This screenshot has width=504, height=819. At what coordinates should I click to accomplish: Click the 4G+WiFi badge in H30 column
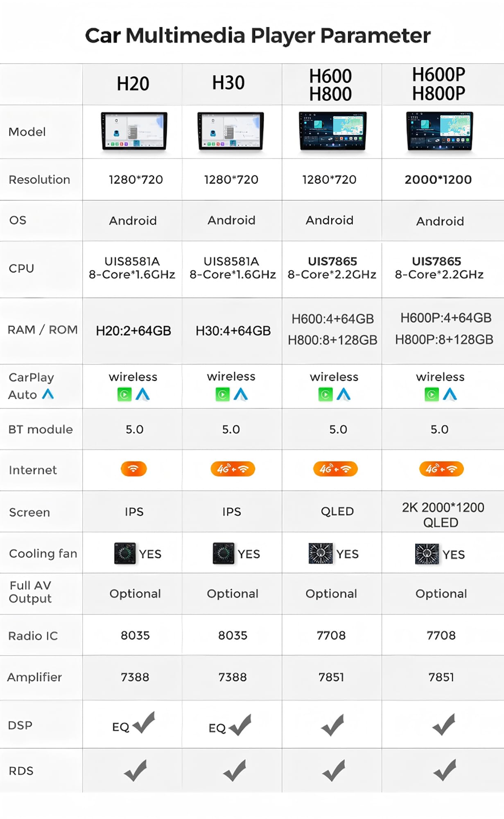pyautogui.click(x=233, y=469)
